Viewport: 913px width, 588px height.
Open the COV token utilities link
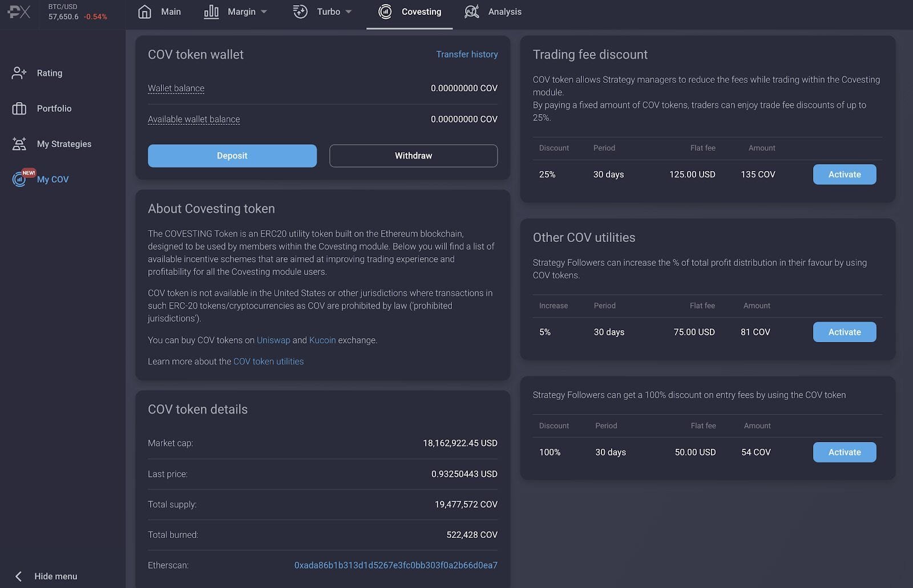268,362
